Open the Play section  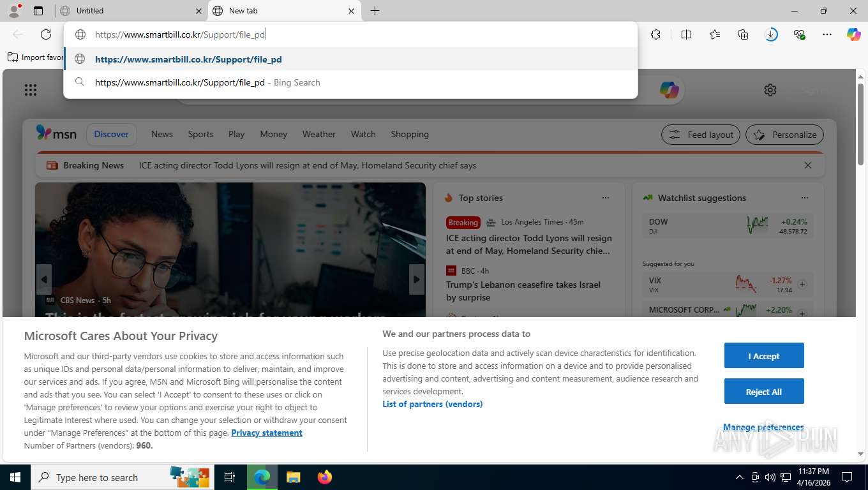pyautogui.click(x=236, y=134)
